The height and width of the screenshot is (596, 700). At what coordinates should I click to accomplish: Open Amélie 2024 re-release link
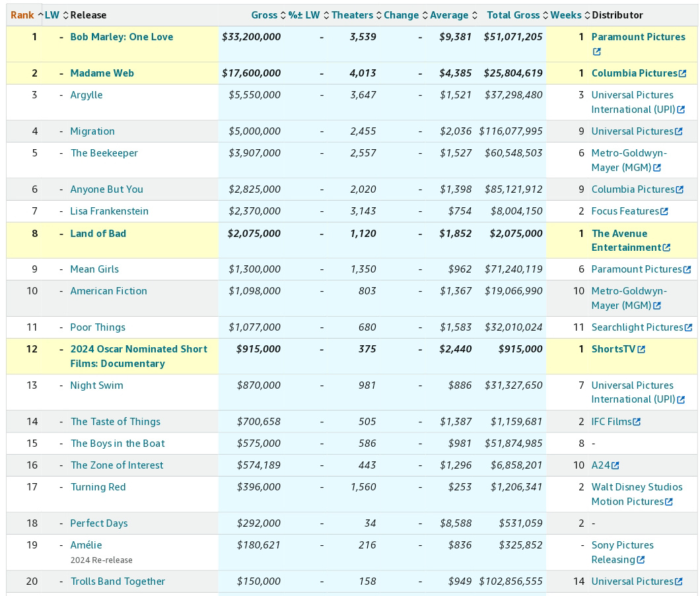point(86,545)
